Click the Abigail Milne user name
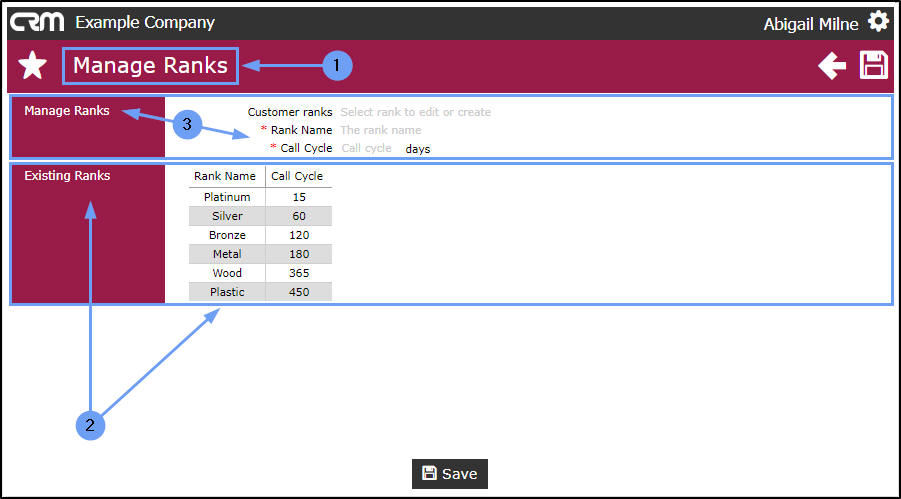This screenshot has height=499, width=901. tap(811, 24)
